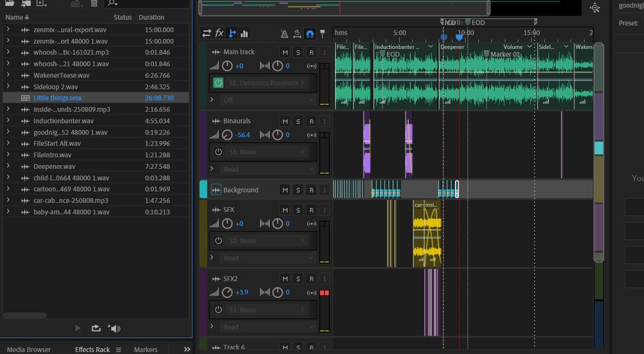
Task: Adjust the SFX2 track volume knob
Action: coord(227,293)
